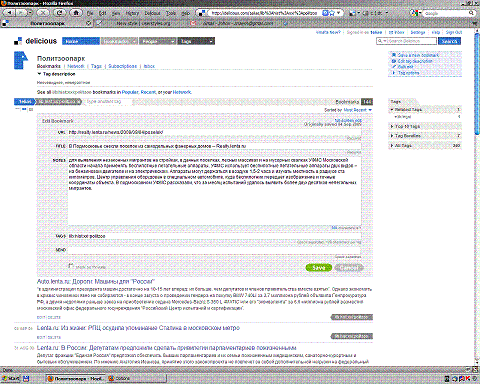Image resolution: width=480 pixels, height=390 pixels.
Task: Click the browser Home button
Action: pyautogui.click(x=76, y=13)
